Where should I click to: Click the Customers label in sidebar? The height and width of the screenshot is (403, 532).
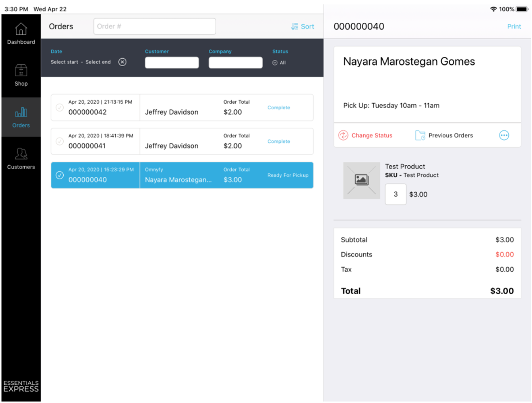[21, 167]
